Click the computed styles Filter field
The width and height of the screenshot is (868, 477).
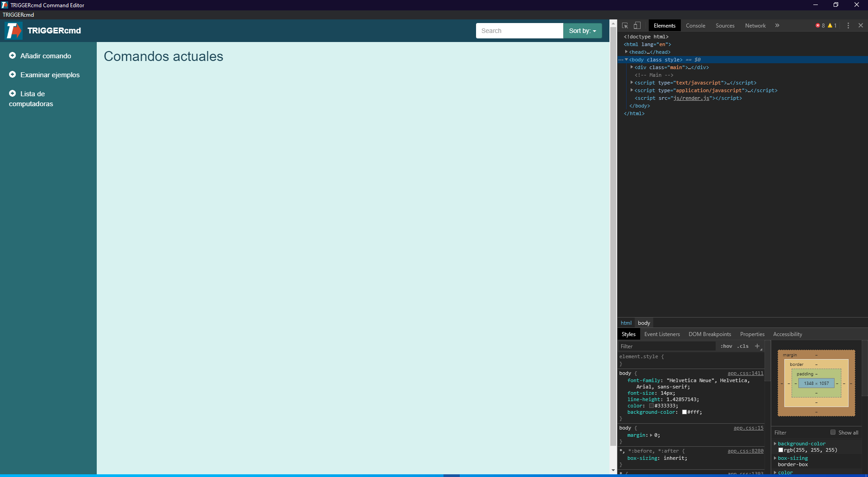(x=800, y=432)
